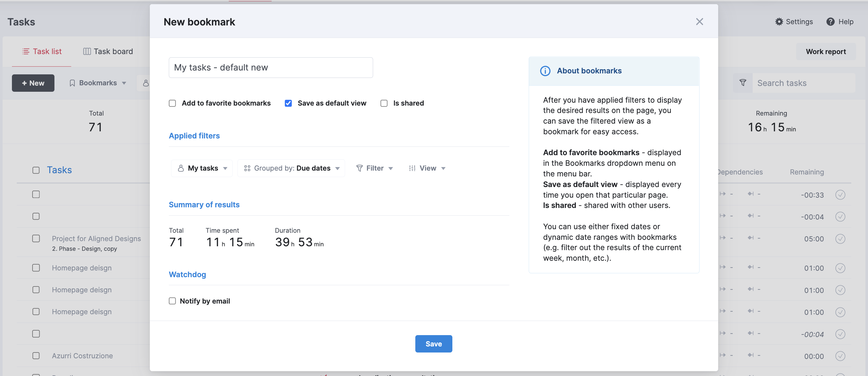
Task: Click the bookmark icon in Bookmarks button
Action: (72, 83)
